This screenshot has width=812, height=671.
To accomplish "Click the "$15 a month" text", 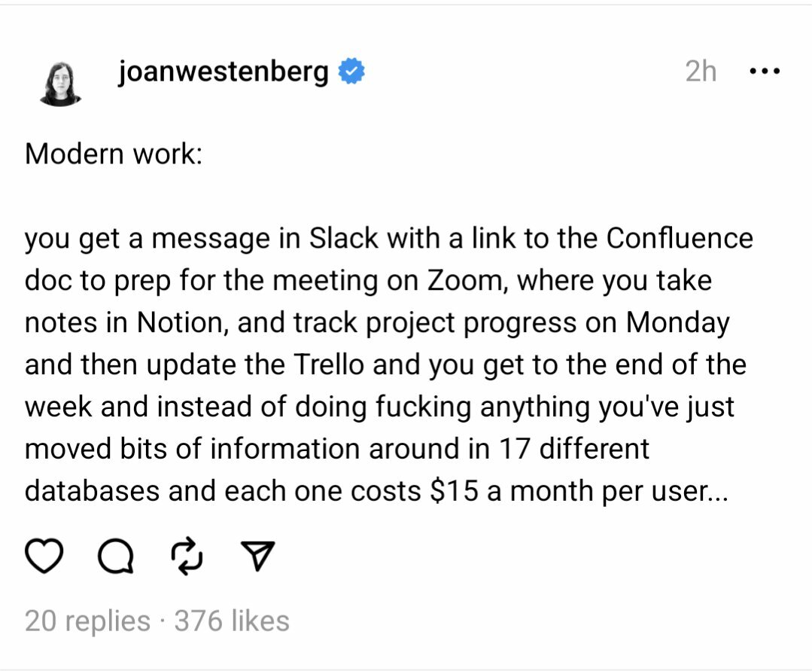I will point(511,491).
